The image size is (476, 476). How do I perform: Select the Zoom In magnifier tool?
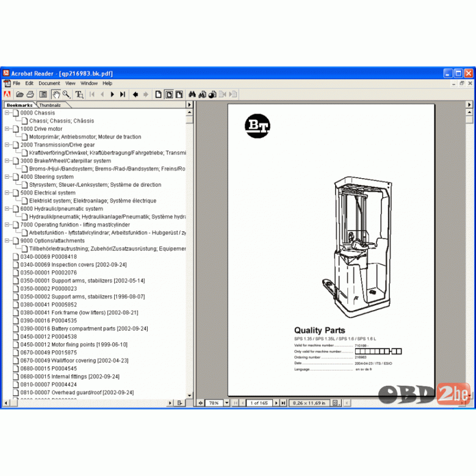(66, 95)
